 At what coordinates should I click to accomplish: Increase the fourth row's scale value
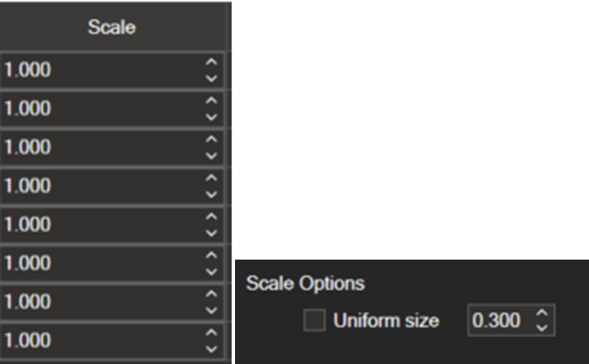[212, 179]
